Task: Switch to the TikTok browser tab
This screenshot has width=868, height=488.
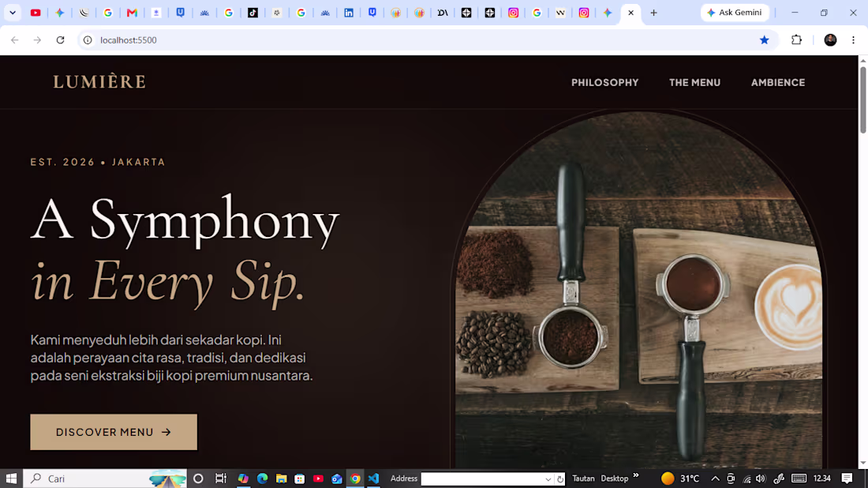Action: coord(253,13)
